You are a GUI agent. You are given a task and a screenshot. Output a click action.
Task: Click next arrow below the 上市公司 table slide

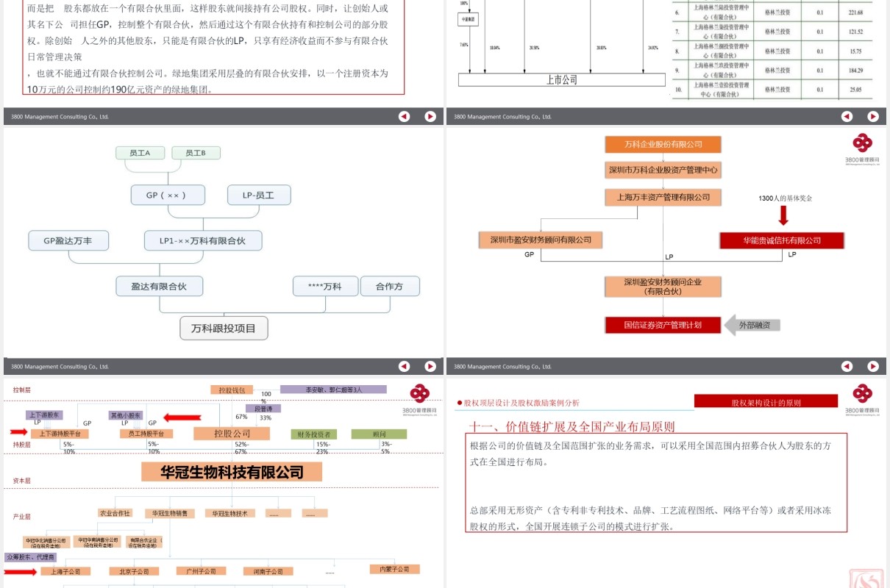(873, 116)
